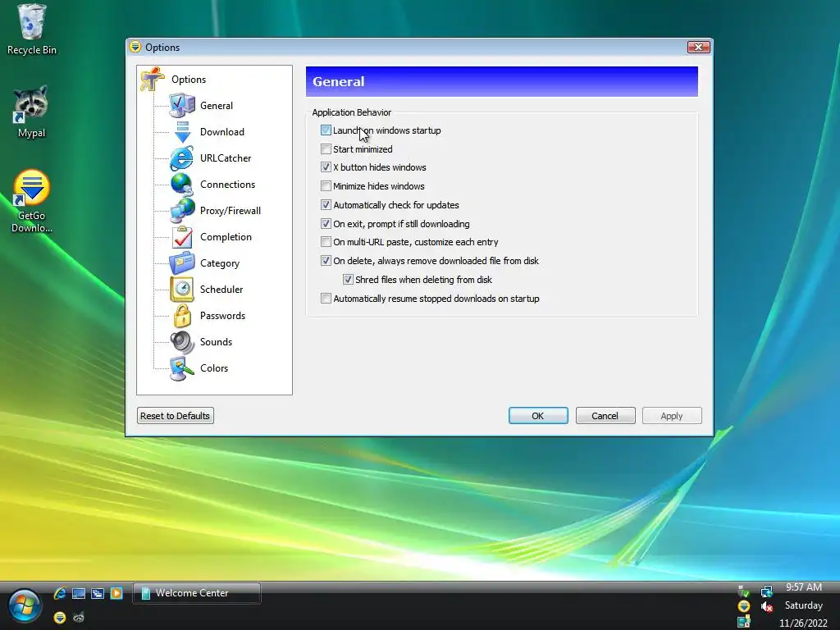The height and width of the screenshot is (630, 840).
Task: Select the Sounds speaker icon
Action: point(182,342)
